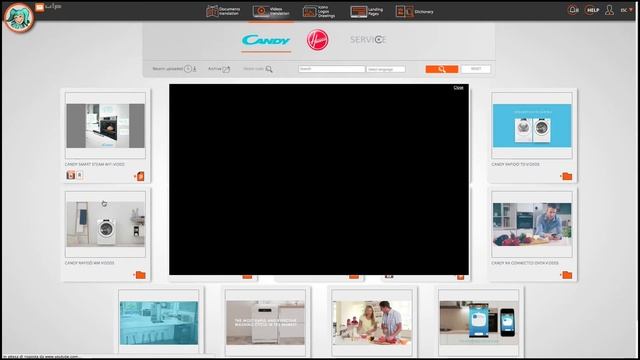Open Icons Logos Drawings section
640x360 pixels.
319,11
